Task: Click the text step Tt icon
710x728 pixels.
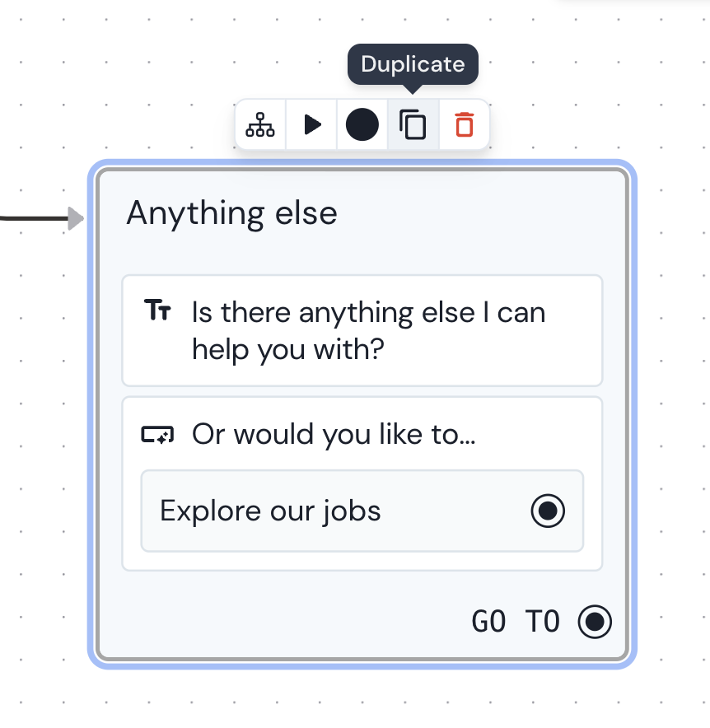Action: (157, 310)
